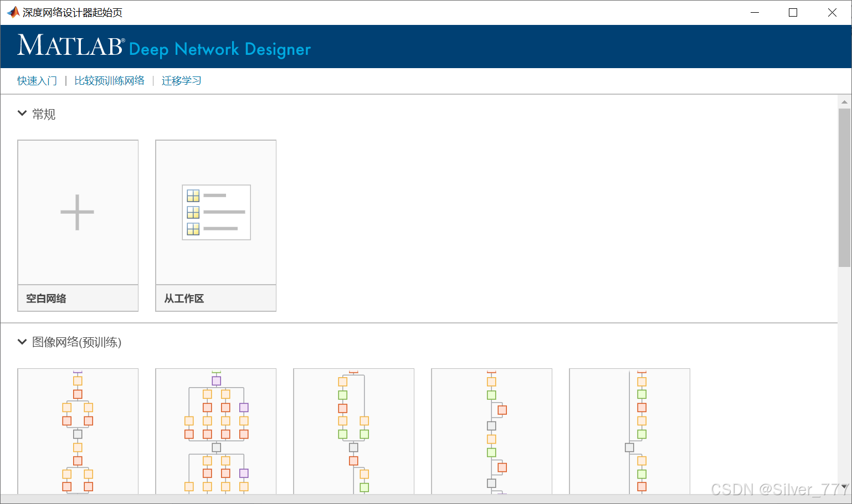Screen dimensions: 852x504
Task: Click the Deep Network Designer banner title
Action: point(220,49)
